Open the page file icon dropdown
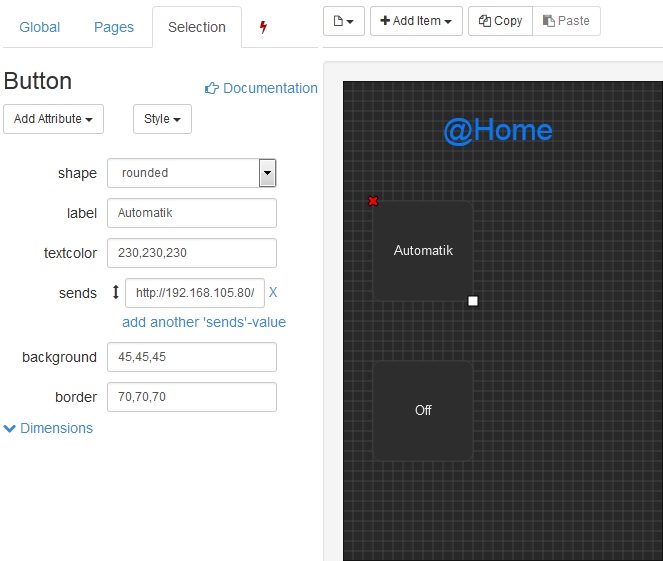 [x=344, y=21]
